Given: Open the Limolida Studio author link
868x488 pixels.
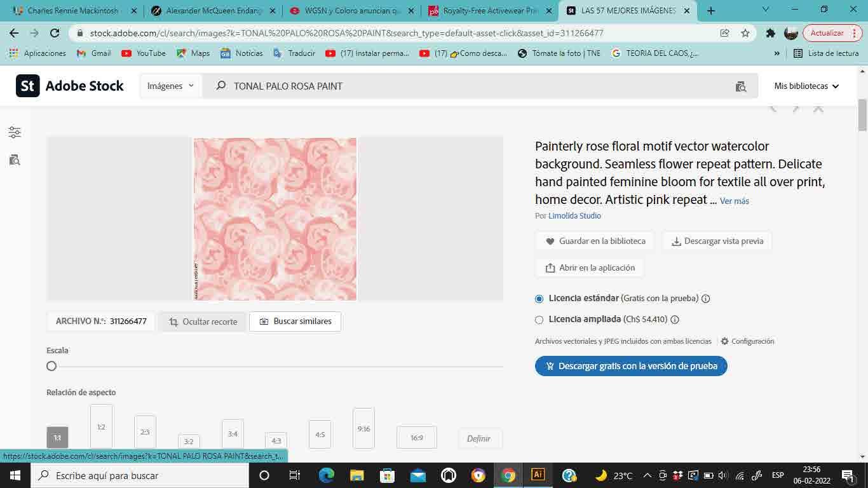Looking at the screenshot, I should [x=574, y=216].
